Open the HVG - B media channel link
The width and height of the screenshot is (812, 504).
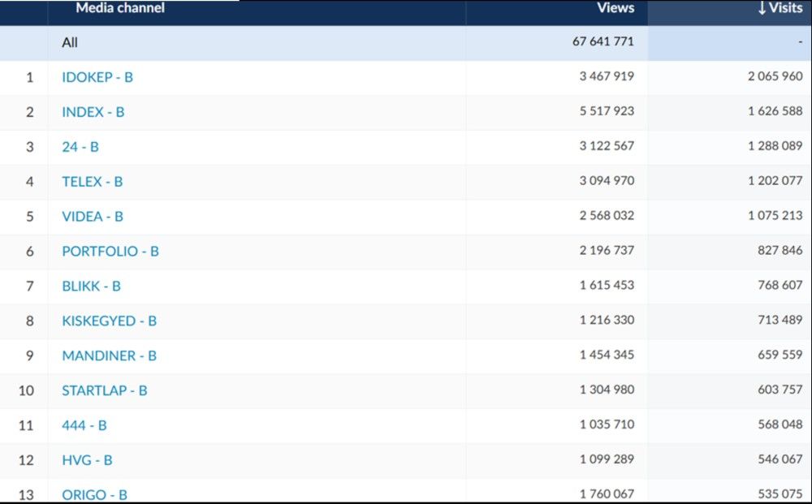87,460
